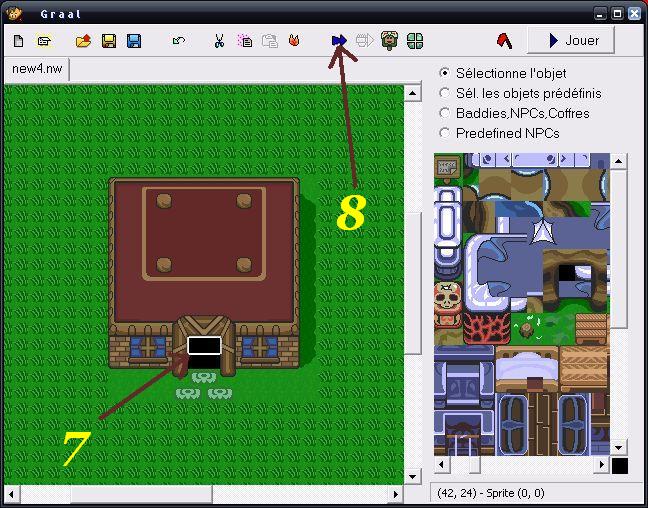
Task: Click the green four-pane tileset icon
Action: (x=415, y=41)
